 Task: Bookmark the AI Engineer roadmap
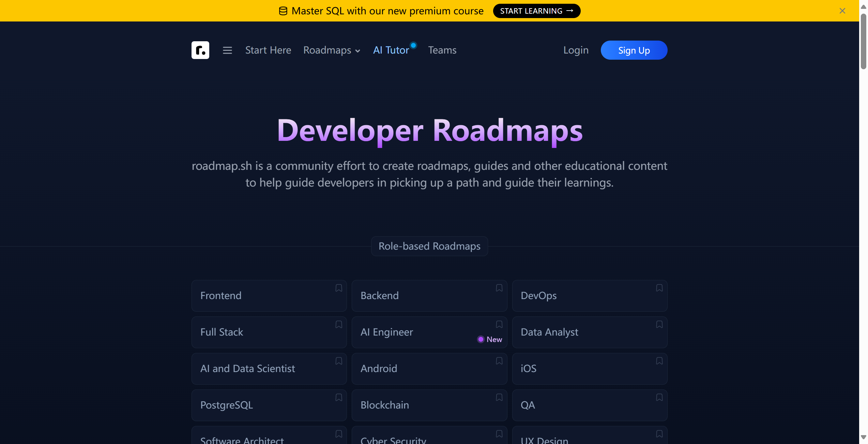pyautogui.click(x=499, y=325)
